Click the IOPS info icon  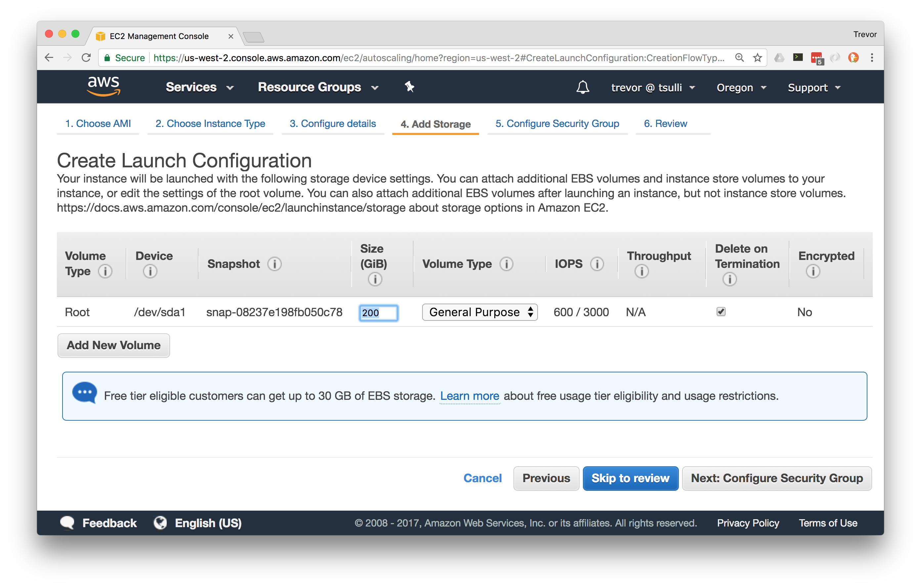(x=597, y=264)
